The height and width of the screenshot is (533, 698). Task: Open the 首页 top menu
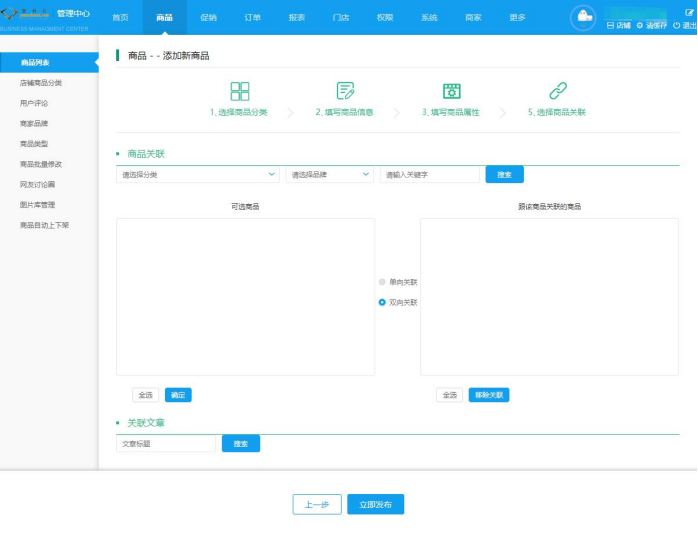[x=120, y=18]
